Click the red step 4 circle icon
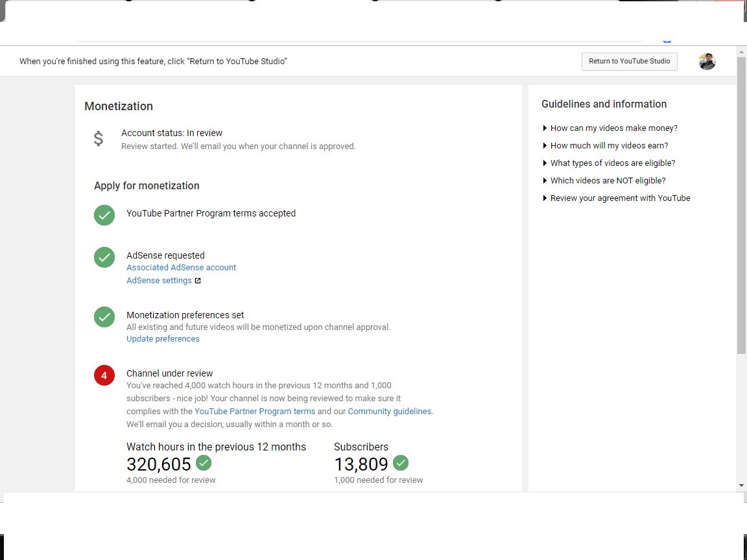The height and width of the screenshot is (560, 747). [104, 376]
